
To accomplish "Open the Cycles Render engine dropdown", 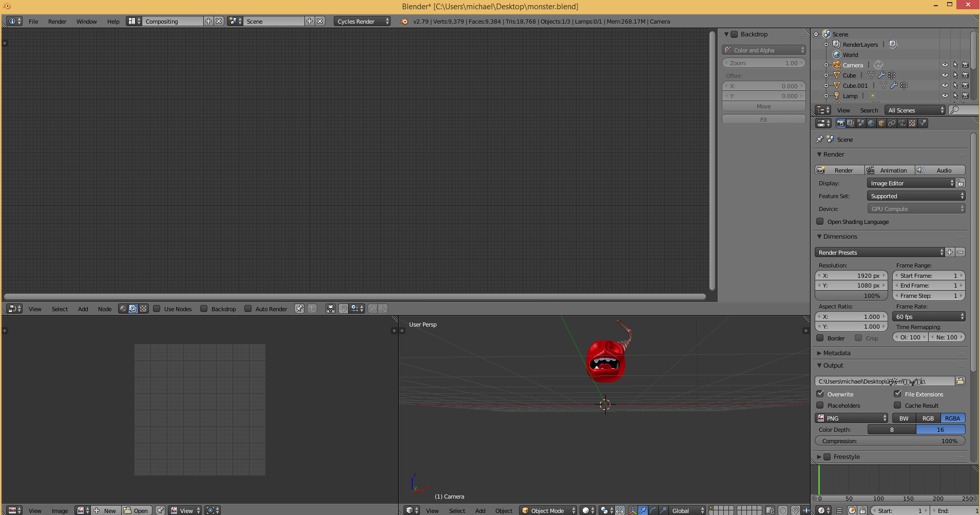I will (362, 21).
